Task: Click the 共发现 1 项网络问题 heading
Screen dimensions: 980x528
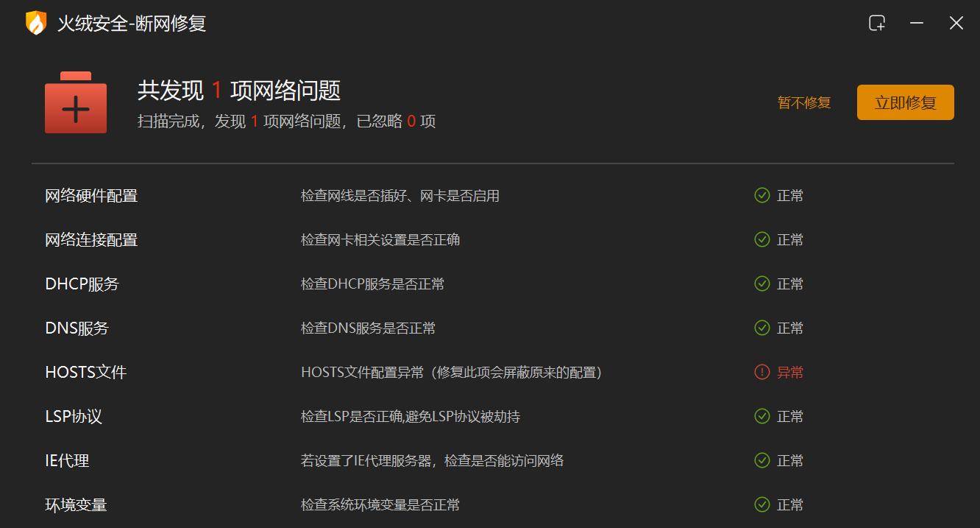Action: (239, 91)
